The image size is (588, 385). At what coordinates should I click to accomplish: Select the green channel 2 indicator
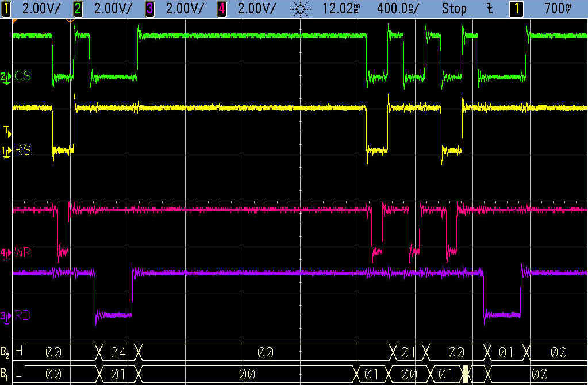pos(78,8)
